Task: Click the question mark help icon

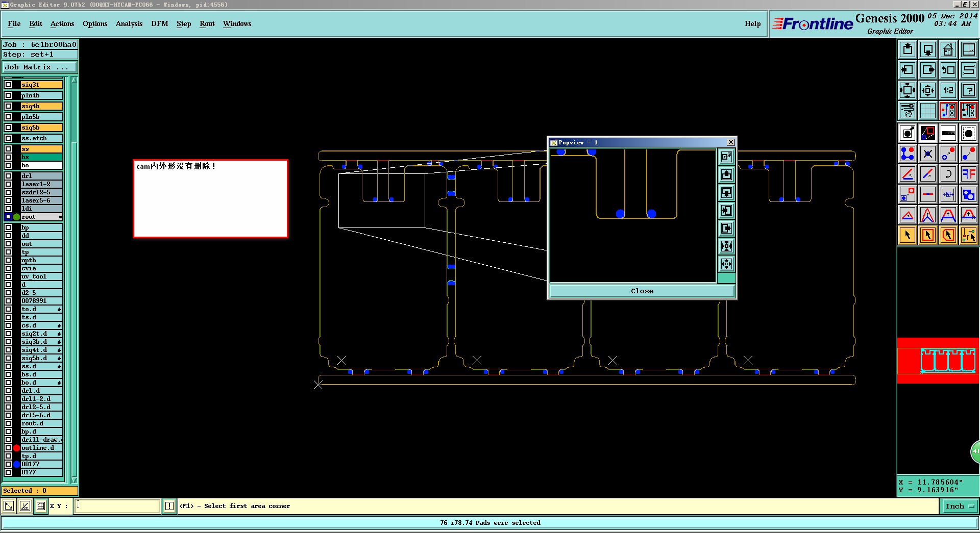Action: (x=969, y=90)
